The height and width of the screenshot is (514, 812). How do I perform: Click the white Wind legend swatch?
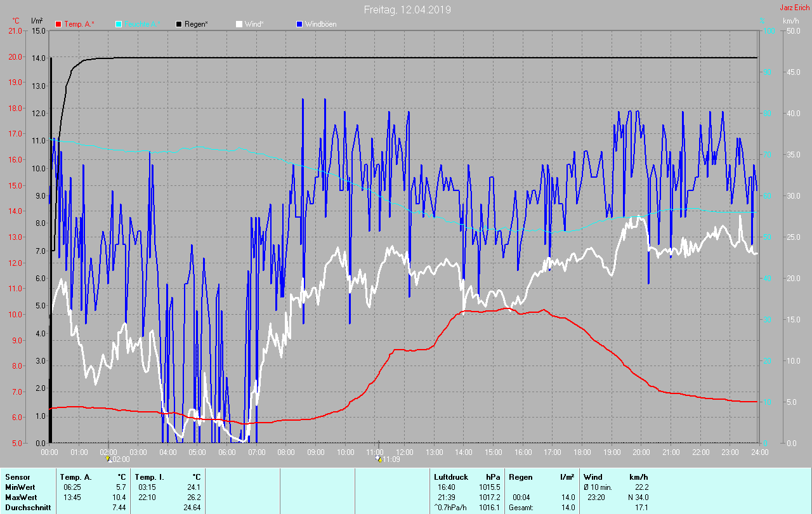239,24
